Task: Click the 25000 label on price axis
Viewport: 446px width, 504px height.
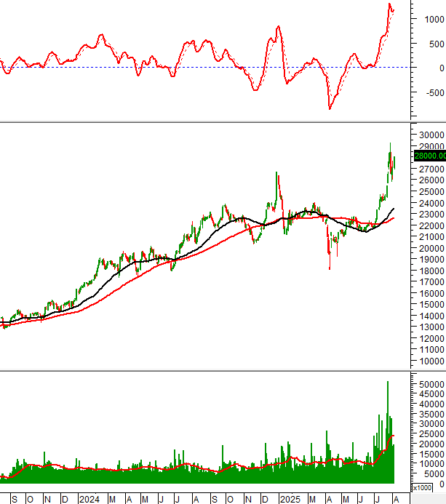Action: coord(432,192)
